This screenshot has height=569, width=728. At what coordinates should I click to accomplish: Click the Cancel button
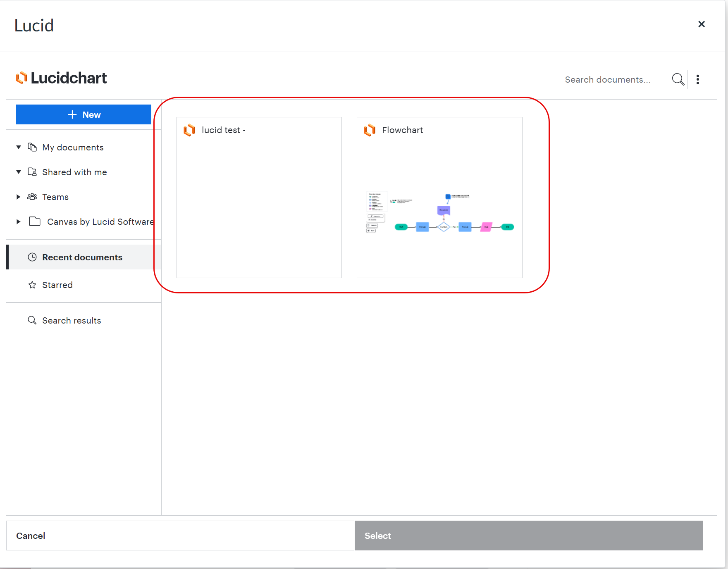180,536
